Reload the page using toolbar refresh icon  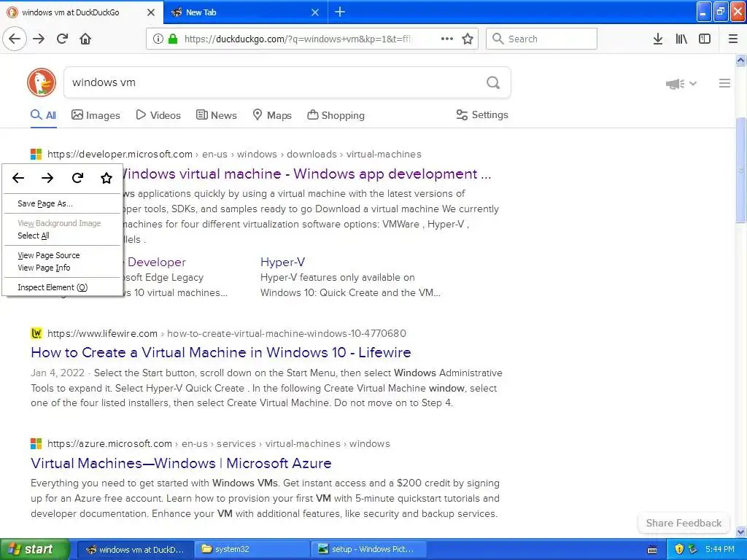pos(62,39)
